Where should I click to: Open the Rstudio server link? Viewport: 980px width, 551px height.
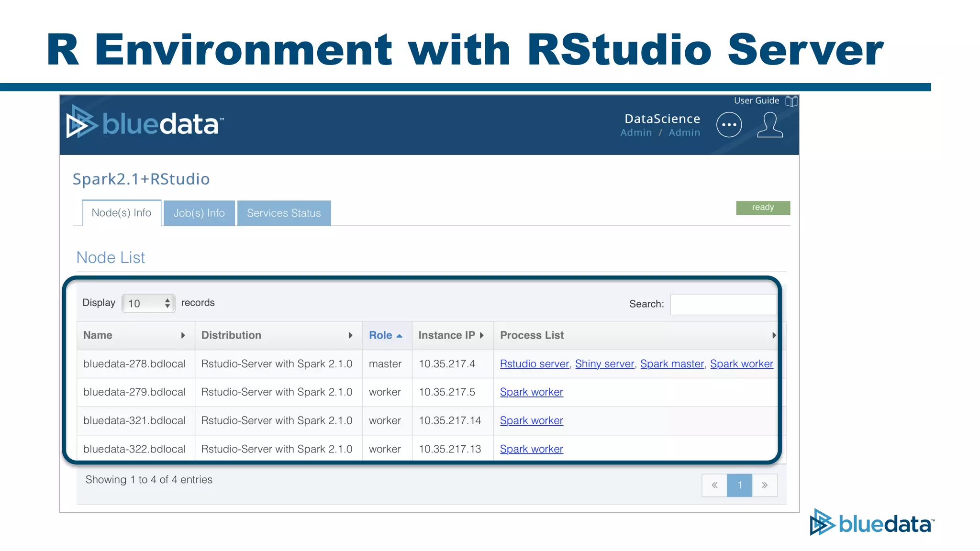[x=534, y=364]
